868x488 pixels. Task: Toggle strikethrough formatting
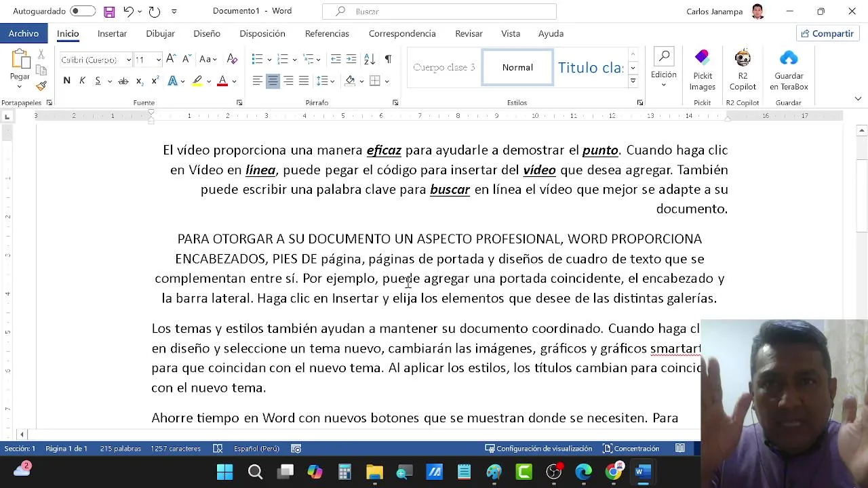[x=123, y=81]
